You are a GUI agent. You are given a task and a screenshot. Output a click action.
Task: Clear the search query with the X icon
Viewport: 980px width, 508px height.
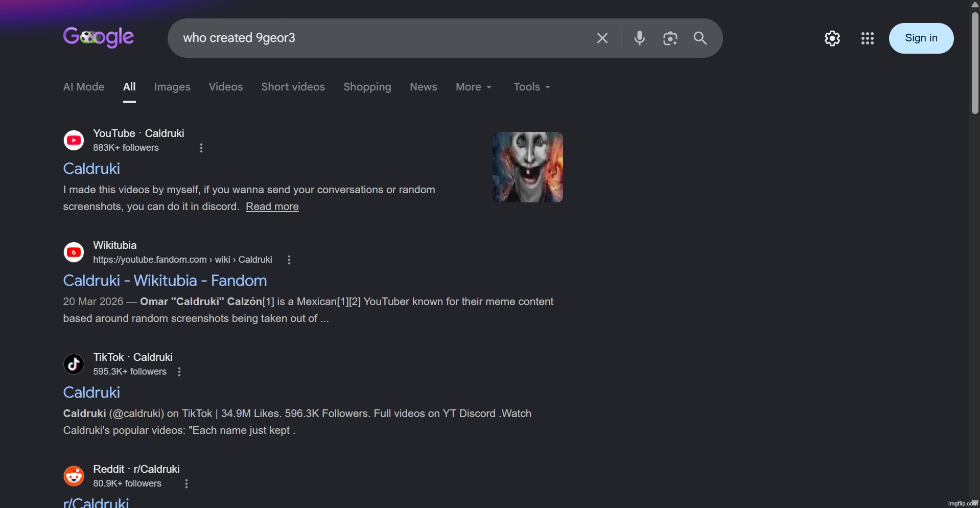click(602, 38)
